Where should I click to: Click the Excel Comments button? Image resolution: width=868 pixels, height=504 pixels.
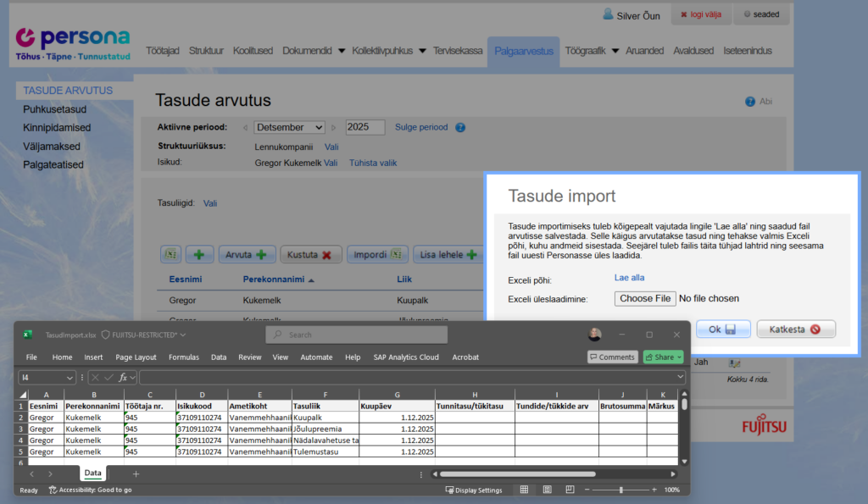pyautogui.click(x=612, y=357)
